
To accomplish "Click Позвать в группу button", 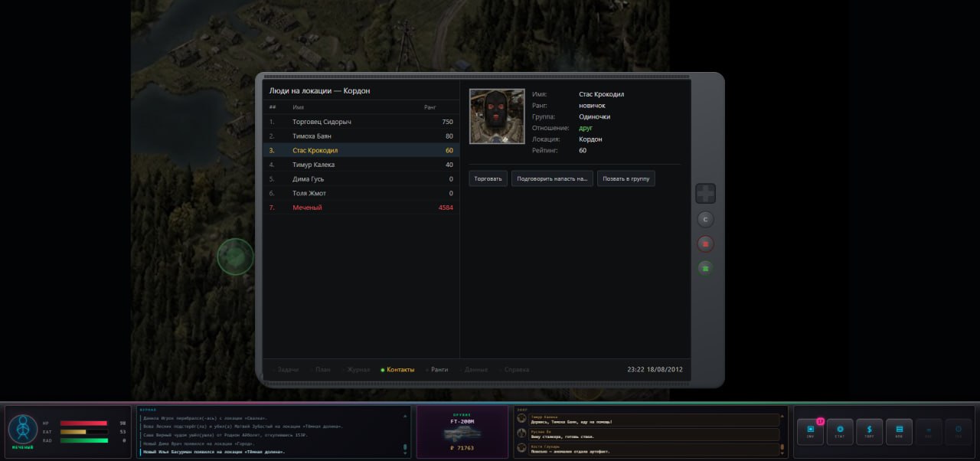I will [626, 178].
